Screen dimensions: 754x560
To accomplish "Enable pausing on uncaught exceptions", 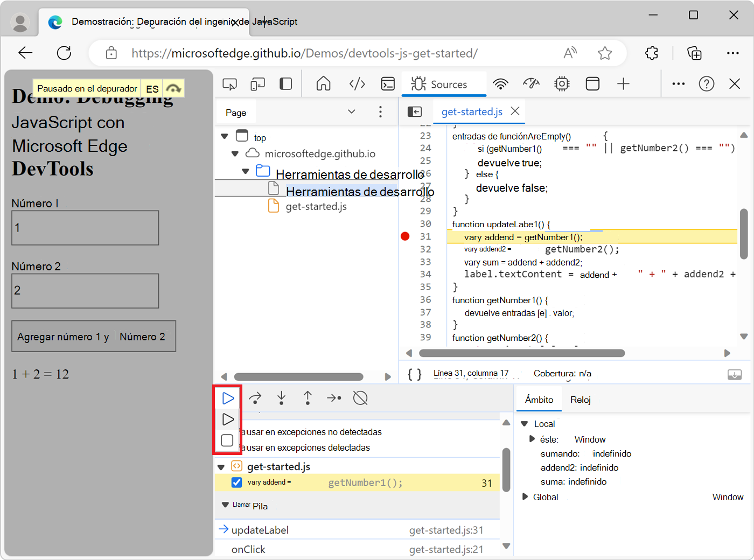I will [233, 432].
